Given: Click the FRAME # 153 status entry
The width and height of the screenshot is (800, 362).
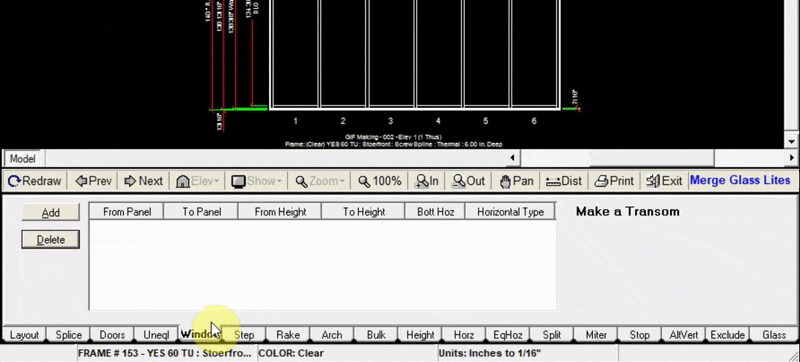Looking at the screenshot, I should pyautogui.click(x=166, y=353).
